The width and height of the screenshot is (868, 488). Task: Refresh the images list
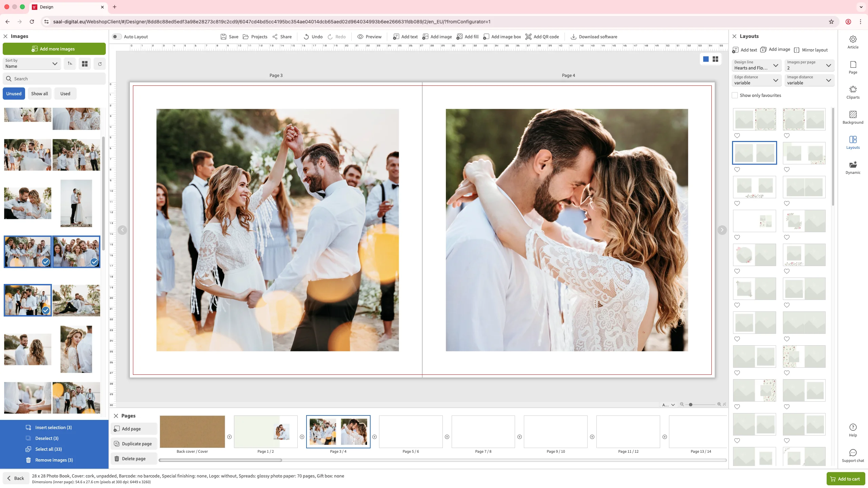[100, 64]
